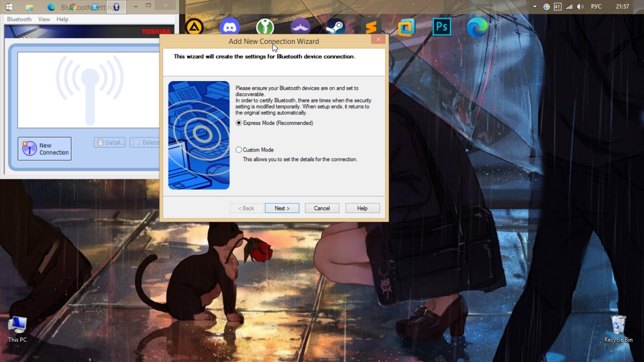Minimize the Bluetooth Settings window
The image size is (644, 362).
tap(134, 6)
